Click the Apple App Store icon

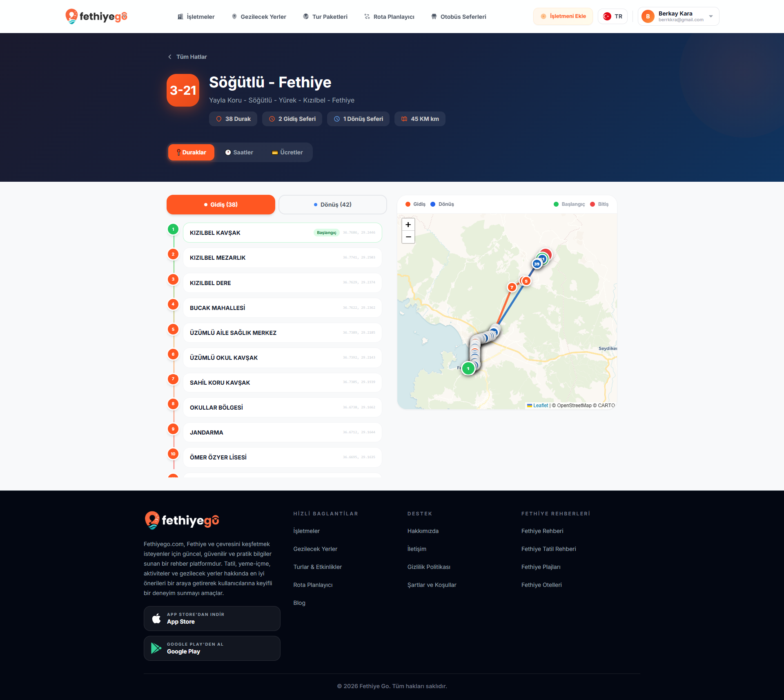pos(156,618)
